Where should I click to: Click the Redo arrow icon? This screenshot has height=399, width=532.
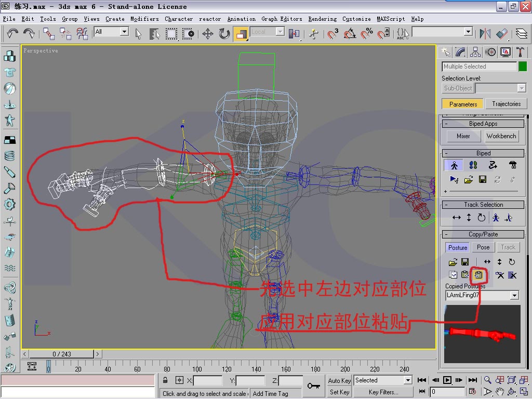tap(29, 33)
